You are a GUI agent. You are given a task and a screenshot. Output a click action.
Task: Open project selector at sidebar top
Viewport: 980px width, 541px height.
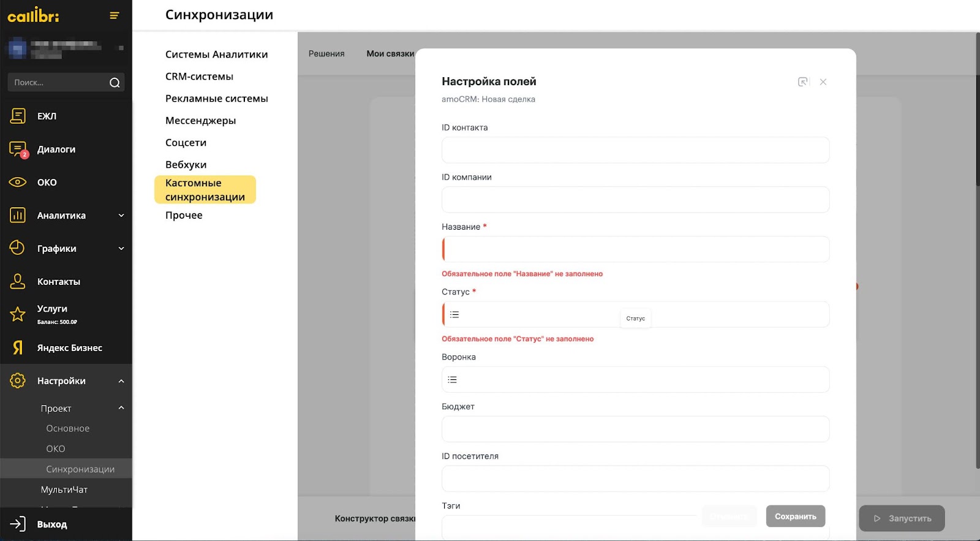point(66,48)
